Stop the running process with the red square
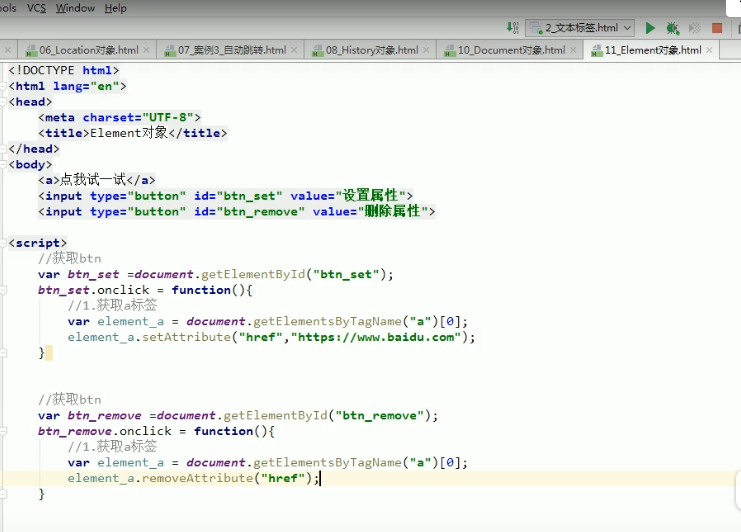The image size is (741, 532). pos(717,28)
